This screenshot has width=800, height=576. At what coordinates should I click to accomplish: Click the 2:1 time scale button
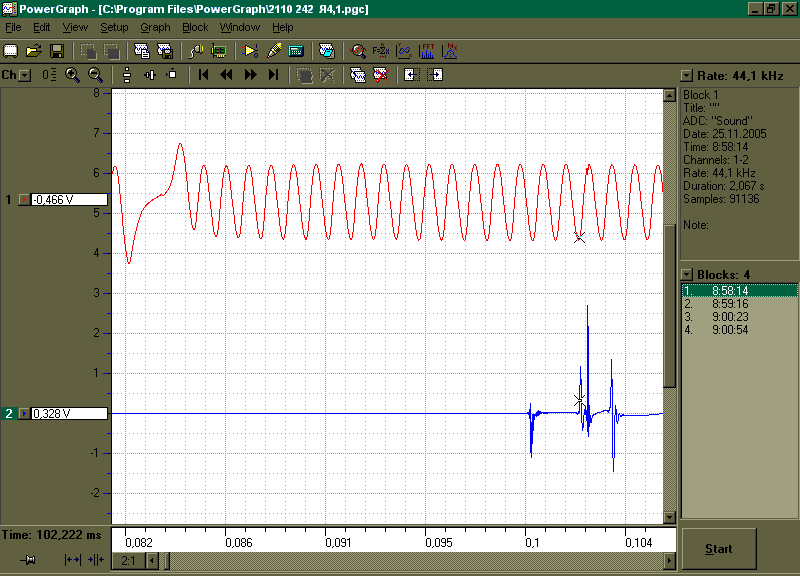(129, 561)
